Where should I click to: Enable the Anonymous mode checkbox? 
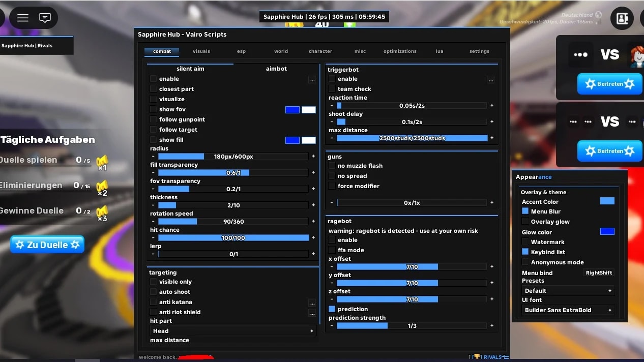525,262
